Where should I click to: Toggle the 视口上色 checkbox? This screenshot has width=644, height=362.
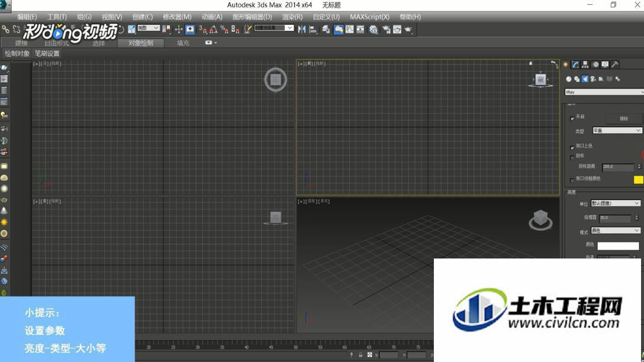pyautogui.click(x=572, y=147)
